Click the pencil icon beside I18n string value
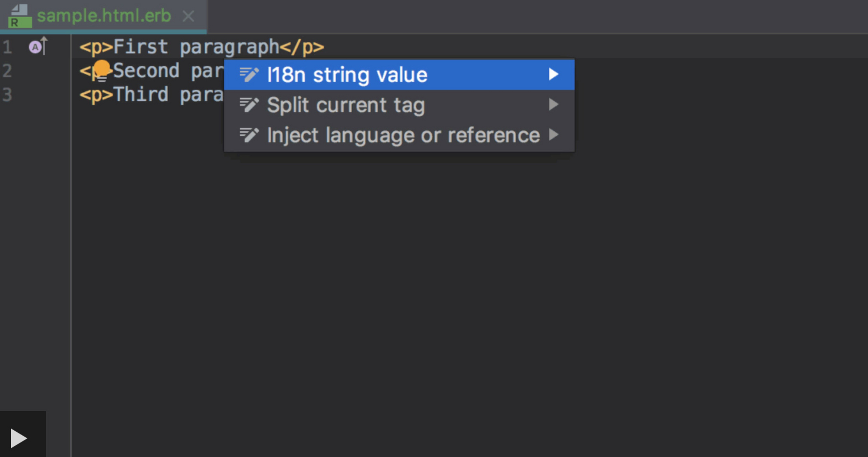The width and height of the screenshot is (868, 457). [x=249, y=74]
